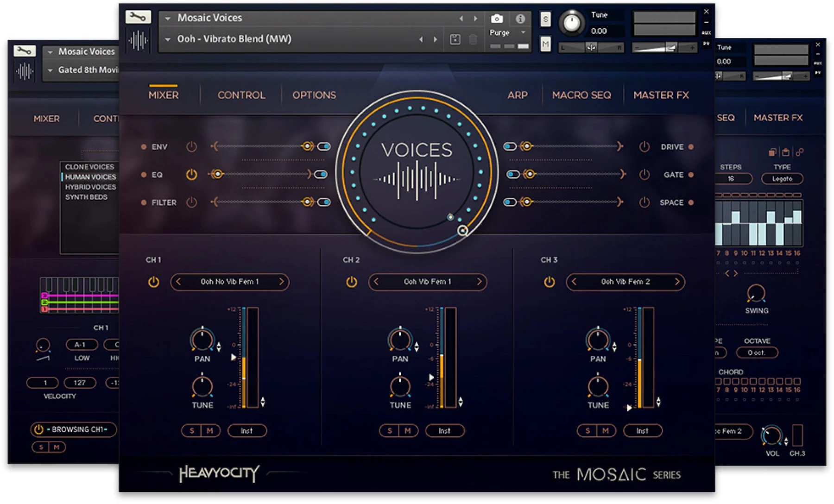Toggle CH 3 power button
The image size is (834, 504).
coord(550,282)
